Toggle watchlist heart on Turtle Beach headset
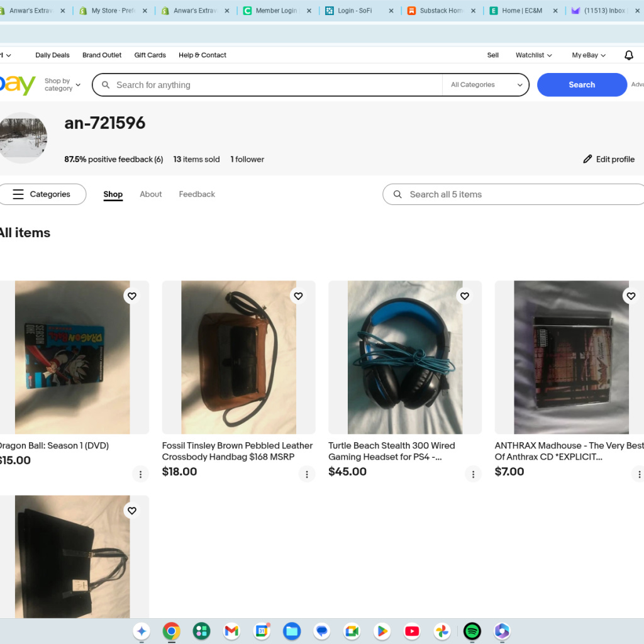Screen dimensions: 644x644 pos(465,296)
